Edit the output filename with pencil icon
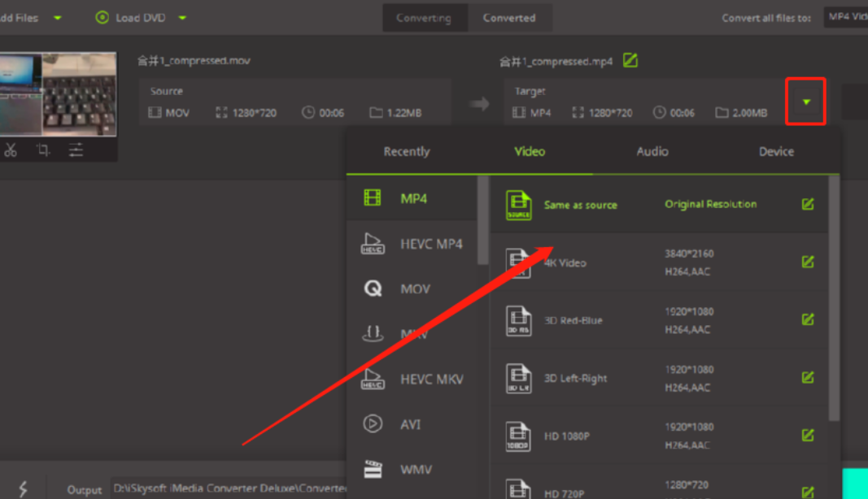Viewport: 868px width, 499px height. click(x=630, y=60)
